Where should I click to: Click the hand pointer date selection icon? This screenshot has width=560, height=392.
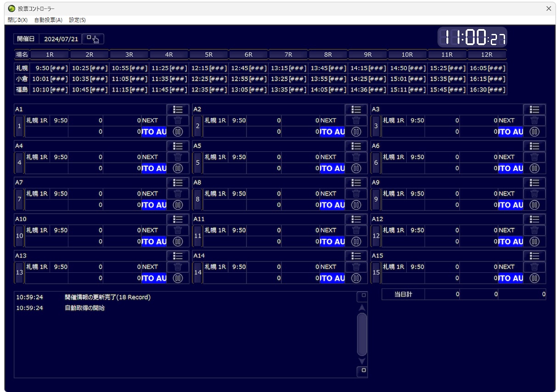(x=93, y=39)
